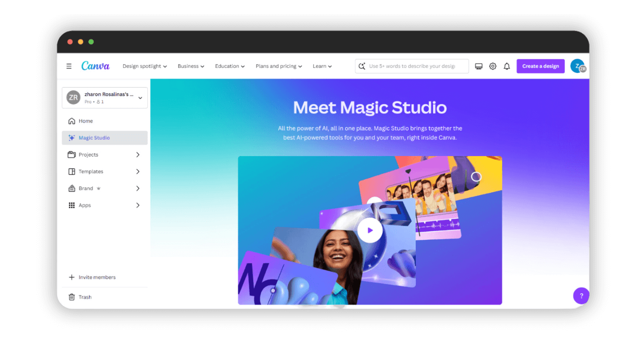Go to Home from the sidebar
Image resolution: width=644 pixels, height=362 pixels.
pos(86,121)
